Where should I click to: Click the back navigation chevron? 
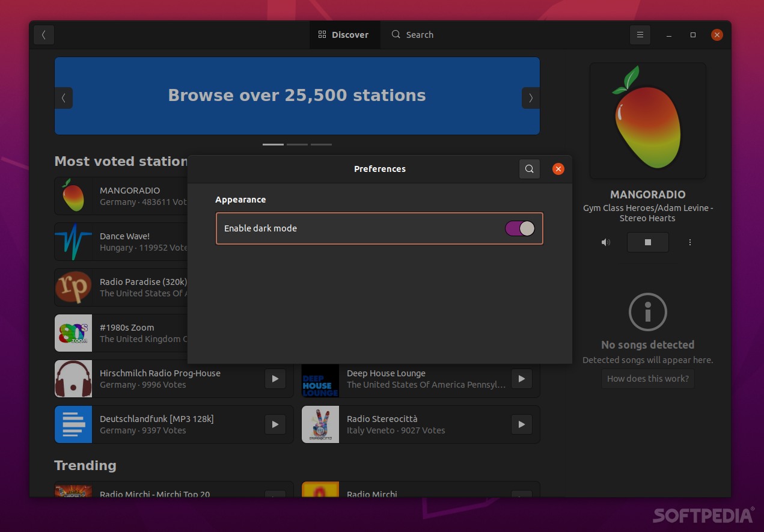pos(44,34)
